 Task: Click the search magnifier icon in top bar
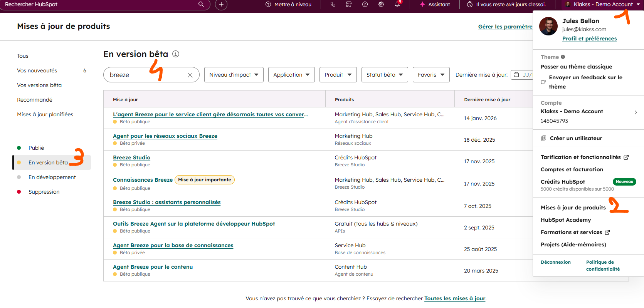pyautogui.click(x=201, y=4)
